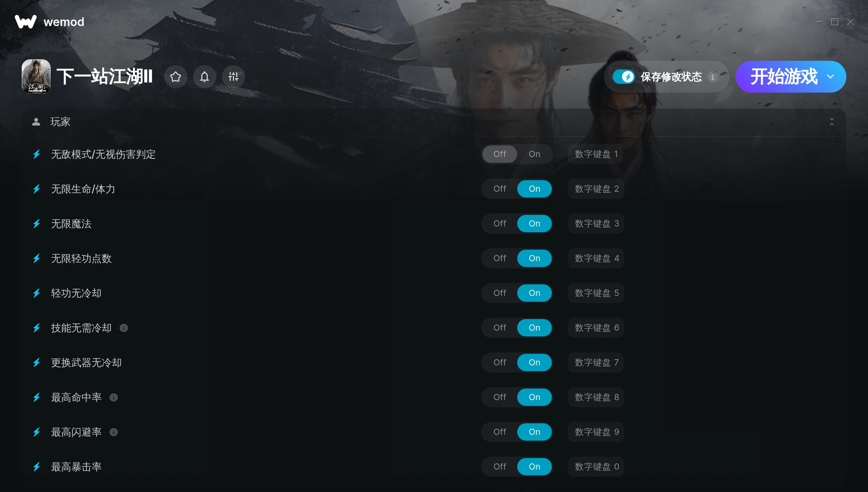The image size is (868, 492).
Task: Click info icon beside 最高闪避率
Action: (114, 432)
